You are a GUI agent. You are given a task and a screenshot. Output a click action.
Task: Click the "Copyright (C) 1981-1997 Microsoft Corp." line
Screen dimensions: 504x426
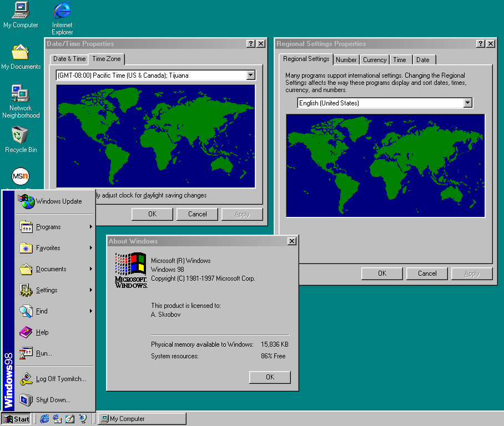[203, 278]
